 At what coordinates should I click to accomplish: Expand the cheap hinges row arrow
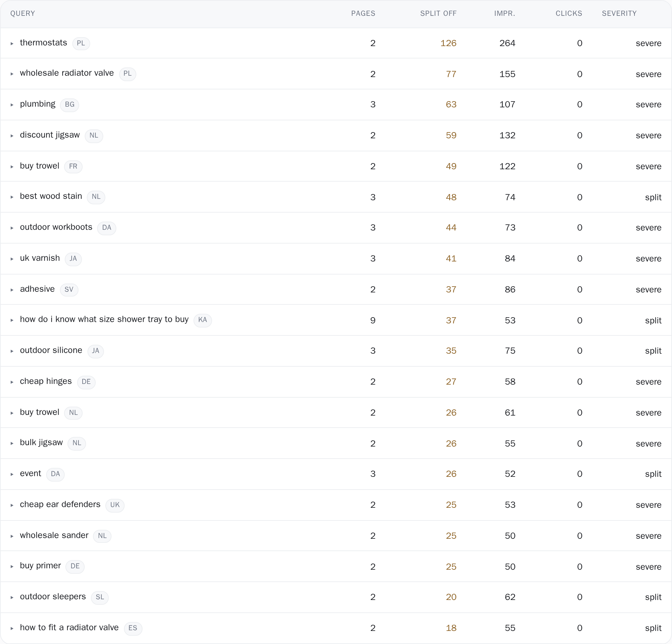click(12, 382)
